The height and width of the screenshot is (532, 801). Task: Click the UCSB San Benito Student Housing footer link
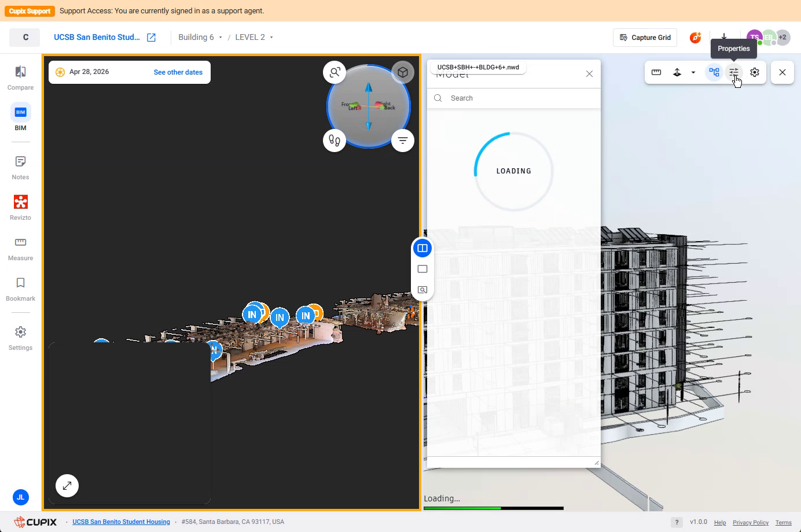point(121,522)
